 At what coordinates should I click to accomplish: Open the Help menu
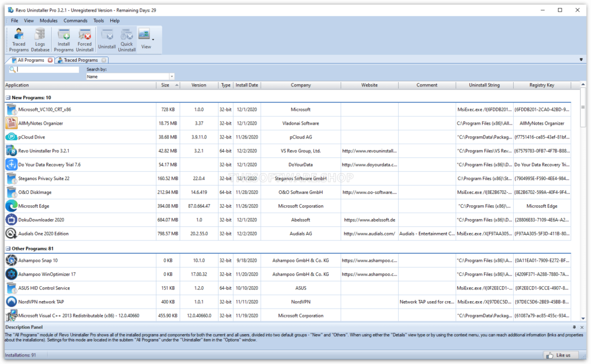coord(115,21)
